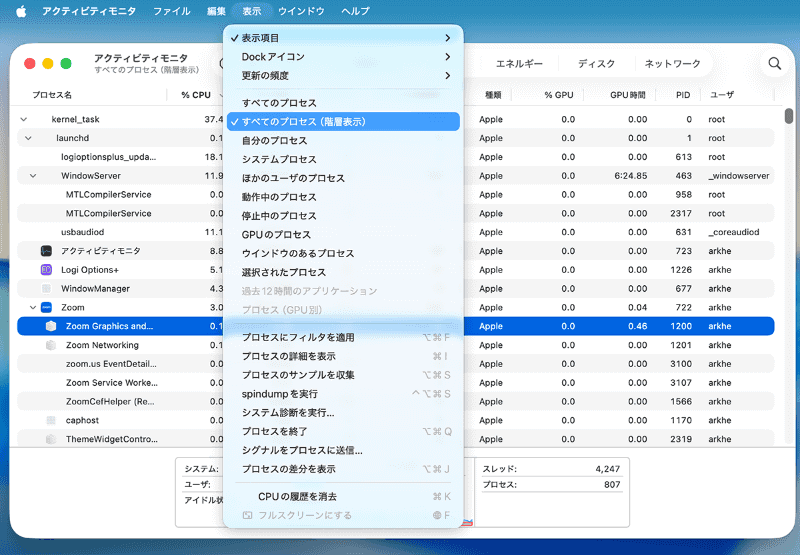This screenshot has width=800, height=555.
Task: Click the process list vertical scrollbar
Action: coord(789,116)
